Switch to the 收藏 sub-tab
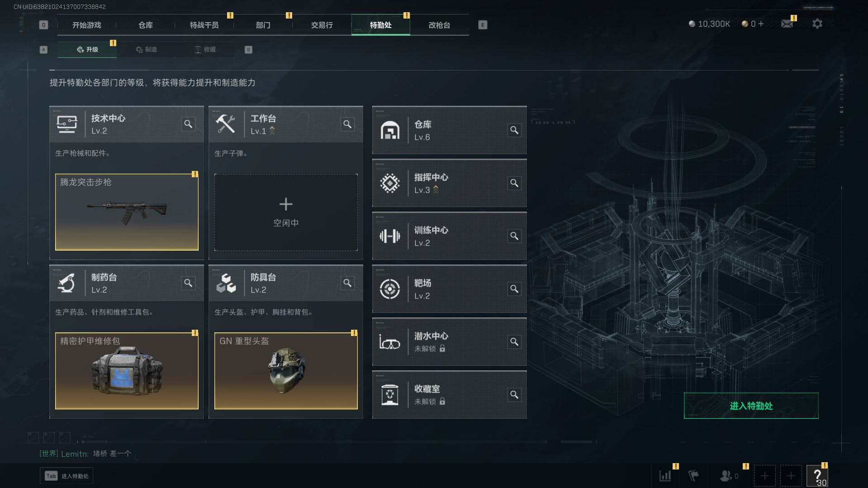The width and height of the screenshot is (868, 488). point(205,49)
